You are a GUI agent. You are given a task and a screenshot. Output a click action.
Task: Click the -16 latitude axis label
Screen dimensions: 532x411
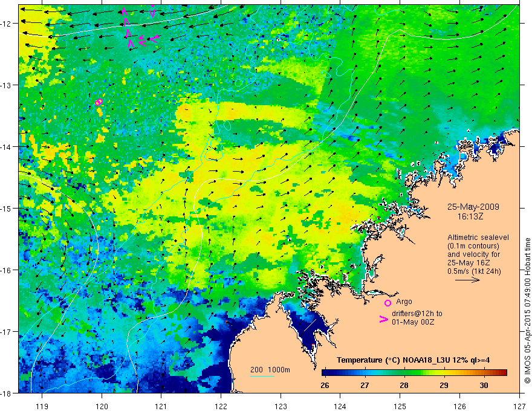(x=6, y=270)
